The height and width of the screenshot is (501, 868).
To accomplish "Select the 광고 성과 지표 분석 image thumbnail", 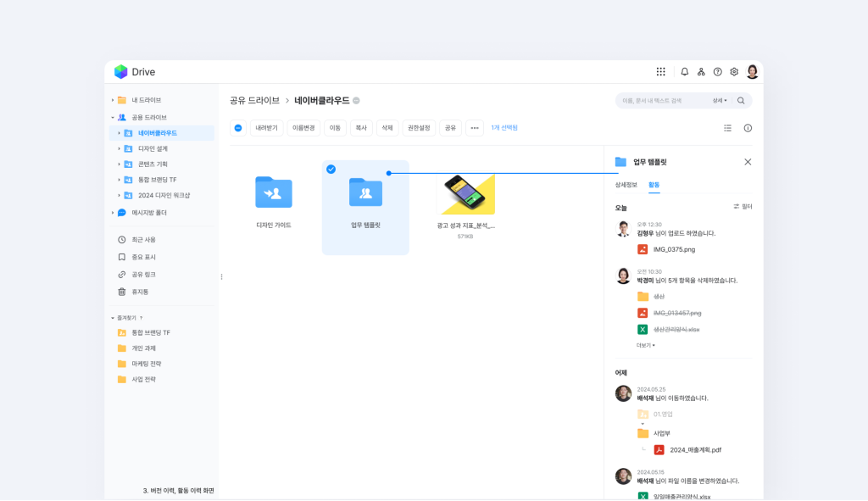I will point(465,194).
